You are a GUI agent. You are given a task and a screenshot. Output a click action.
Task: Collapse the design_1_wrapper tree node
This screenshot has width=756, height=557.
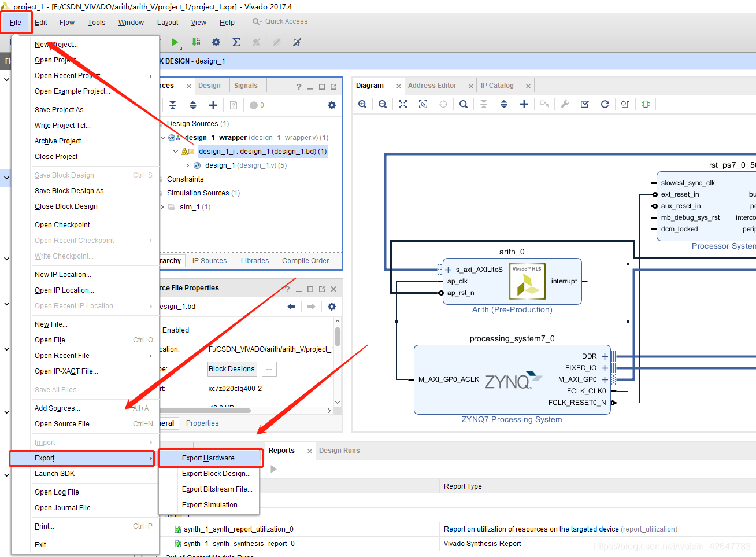(163, 138)
